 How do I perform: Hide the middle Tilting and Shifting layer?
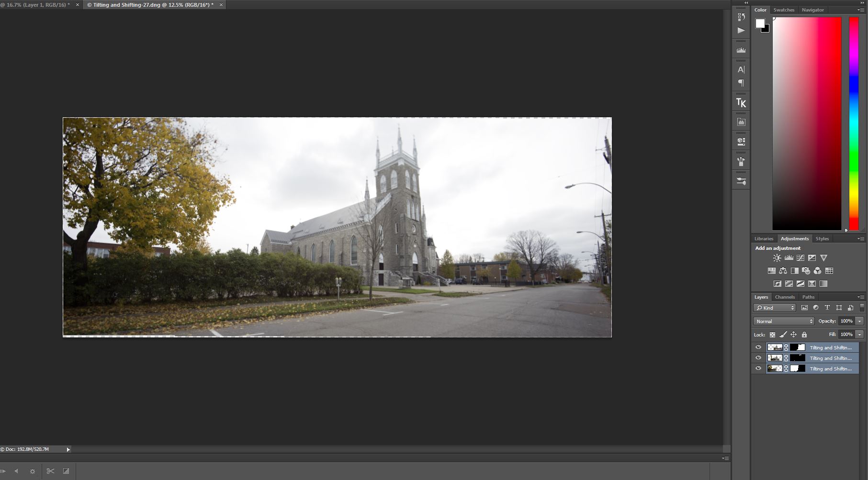pos(758,358)
